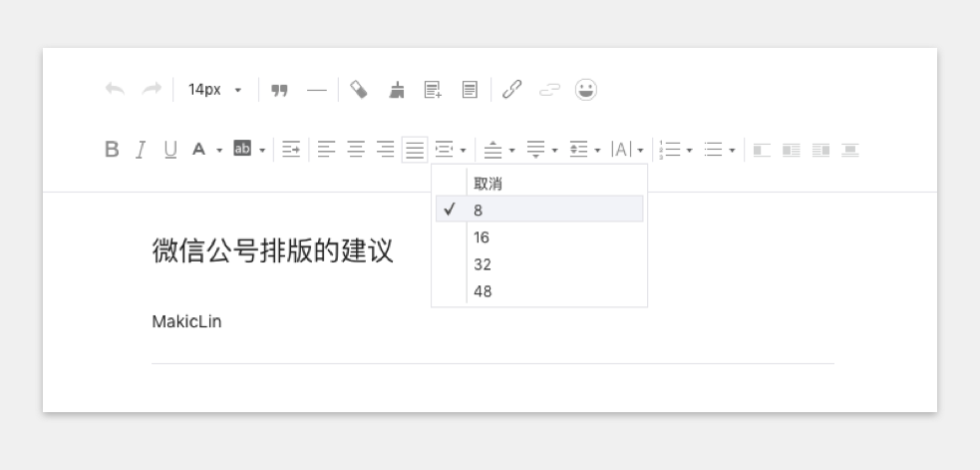Justify text on both sides
Image resolution: width=980 pixels, height=470 pixels.
tap(415, 150)
